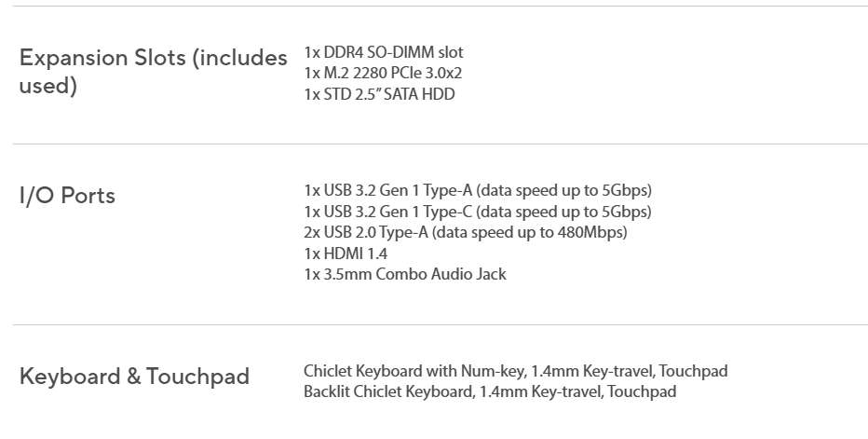868x439 pixels.
Task: Select the 2x USB 2.0 Type-A entry
Action: pyautogui.click(x=465, y=232)
